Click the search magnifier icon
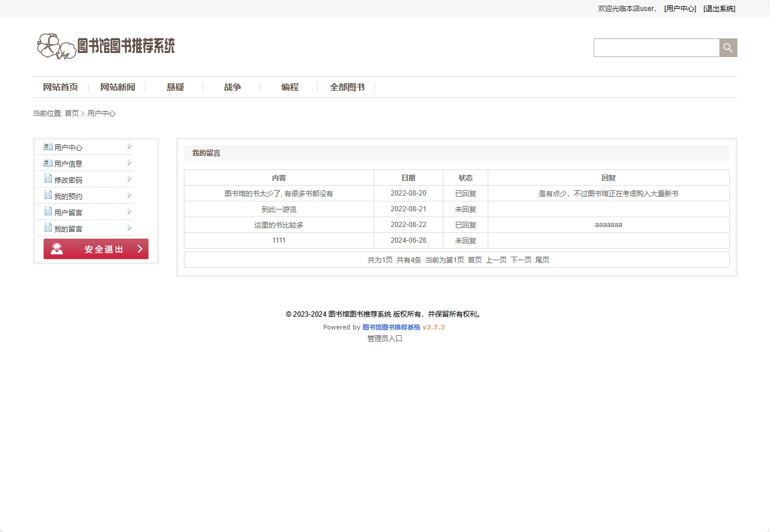 [x=728, y=47]
